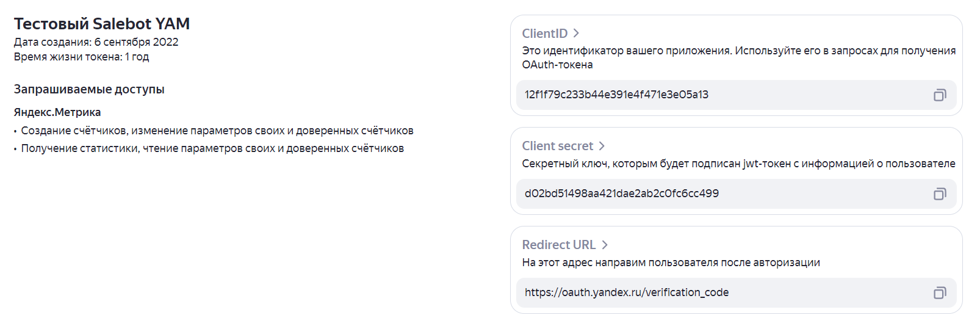
Task: Copy the Client secret using its copy icon
Action: pyautogui.click(x=940, y=194)
